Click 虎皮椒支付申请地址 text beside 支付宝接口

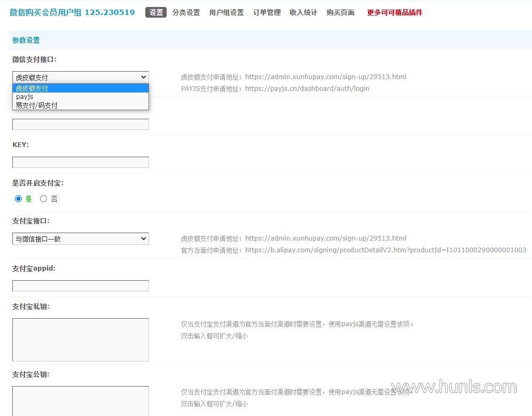293,238
